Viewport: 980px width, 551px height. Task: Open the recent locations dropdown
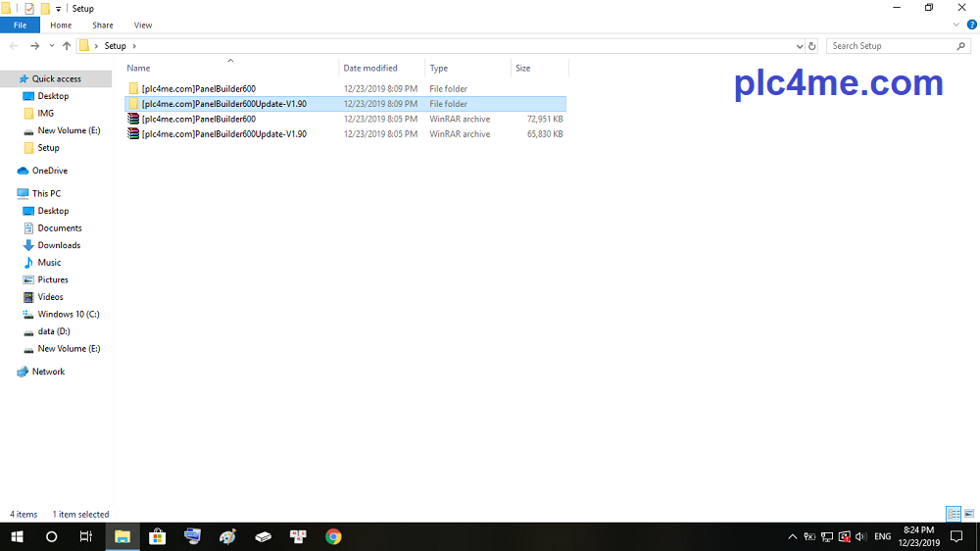(x=51, y=46)
